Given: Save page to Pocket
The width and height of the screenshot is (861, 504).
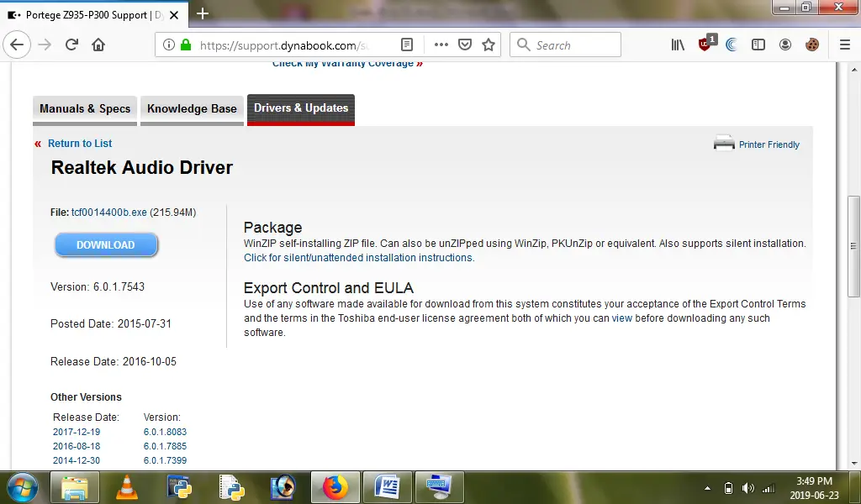Looking at the screenshot, I should click(x=464, y=45).
